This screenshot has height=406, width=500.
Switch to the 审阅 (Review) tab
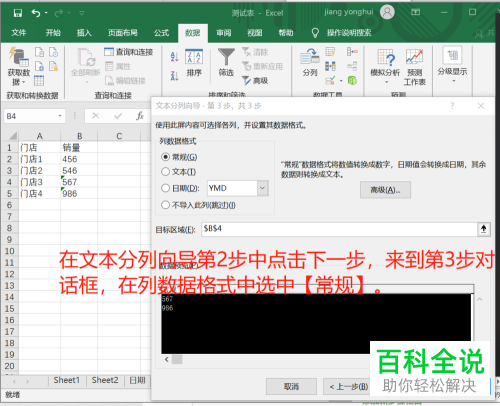point(224,33)
